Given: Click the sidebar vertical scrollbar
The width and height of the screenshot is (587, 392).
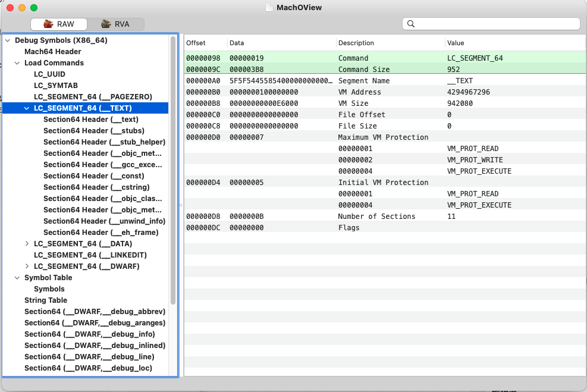Looking at the screenshot, I should (173, 170).
